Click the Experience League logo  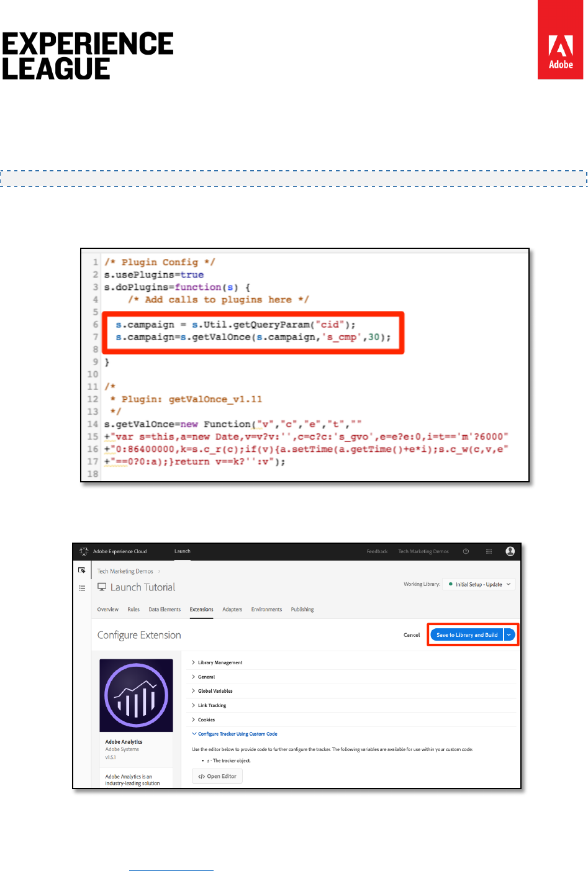pos(88,56)
